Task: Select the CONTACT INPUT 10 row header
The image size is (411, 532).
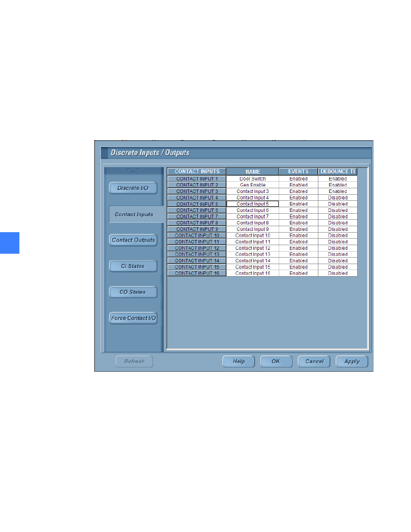Action: tap(197, 236)
